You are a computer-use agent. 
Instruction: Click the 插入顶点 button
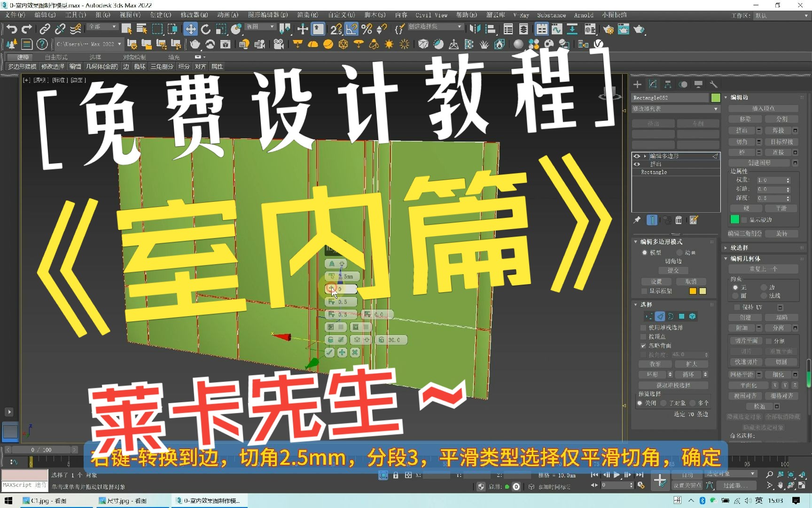tap(764, 108)
